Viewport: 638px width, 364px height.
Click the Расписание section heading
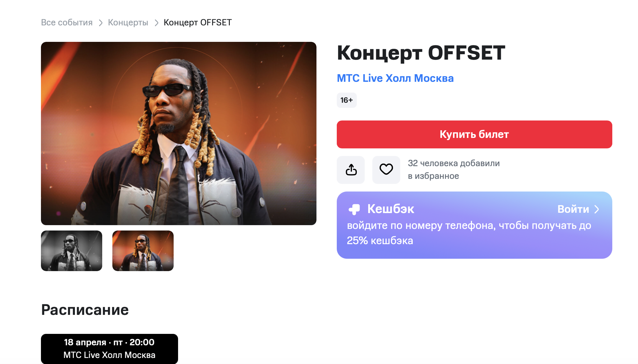coord(85,310)
